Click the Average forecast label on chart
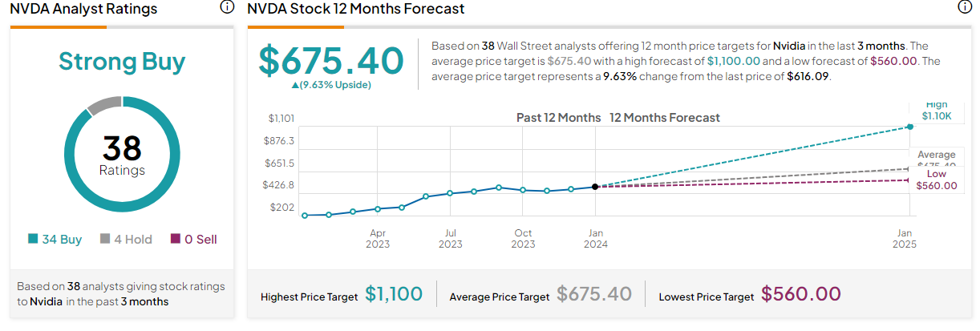The image size is (980, 331). [x=936, y=156]
